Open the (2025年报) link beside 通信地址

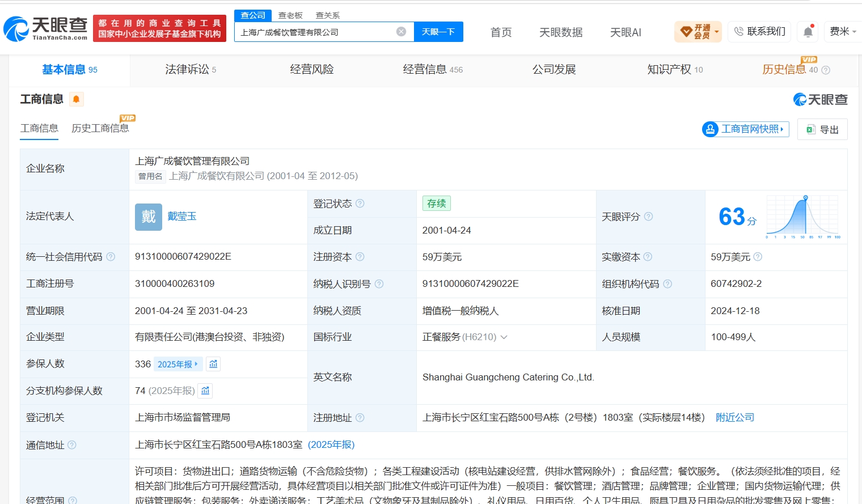[x=331, y=445]
